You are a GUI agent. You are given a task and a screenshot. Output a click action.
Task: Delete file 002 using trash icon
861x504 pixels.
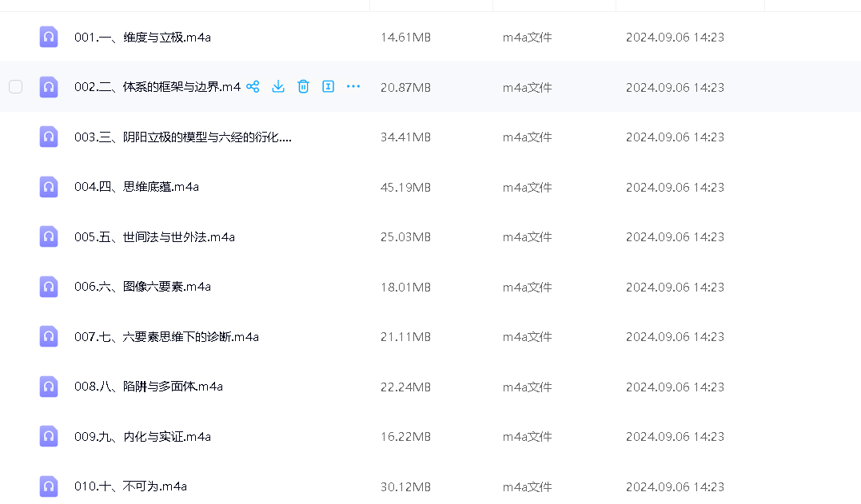pos(303,87)
